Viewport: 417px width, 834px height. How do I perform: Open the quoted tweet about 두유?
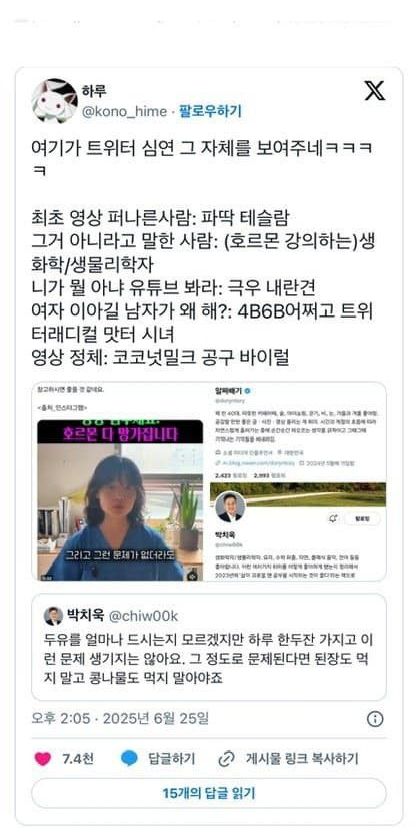(208, 647)
